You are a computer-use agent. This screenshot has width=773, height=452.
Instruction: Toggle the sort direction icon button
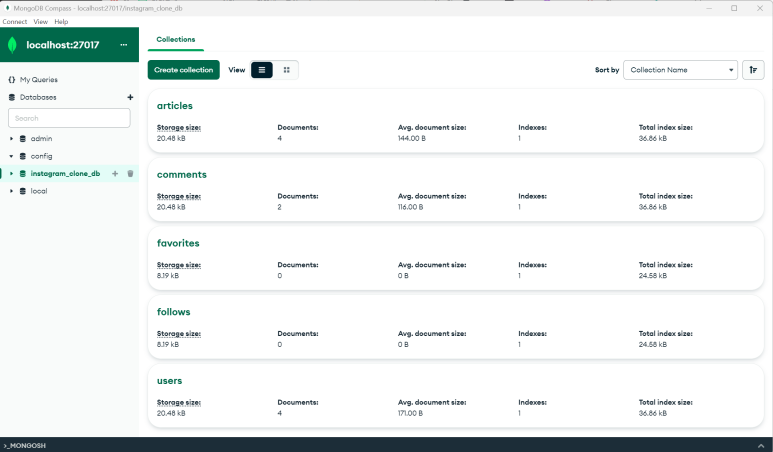(753, 70)
